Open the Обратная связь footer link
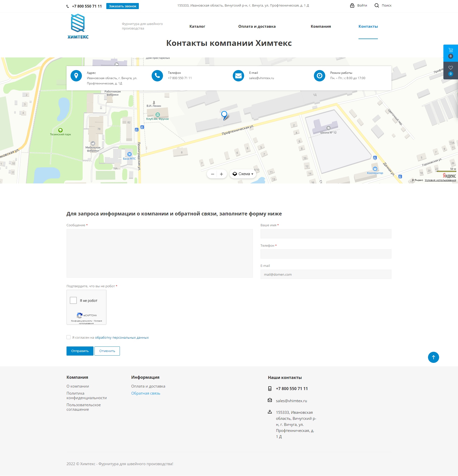The width and height of the screenshot is (458, 476). pyautogui.click(x=146, y=393)
